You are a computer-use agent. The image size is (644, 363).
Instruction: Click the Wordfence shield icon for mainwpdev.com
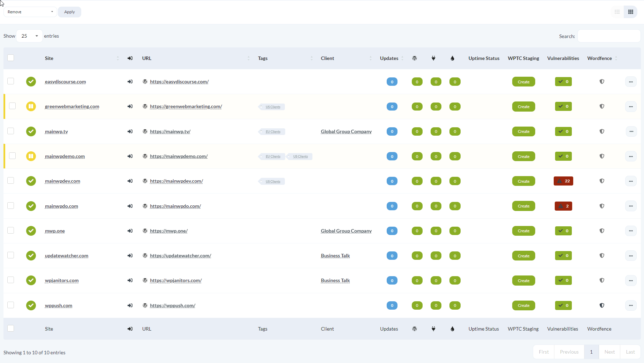[x=602, y=181]
